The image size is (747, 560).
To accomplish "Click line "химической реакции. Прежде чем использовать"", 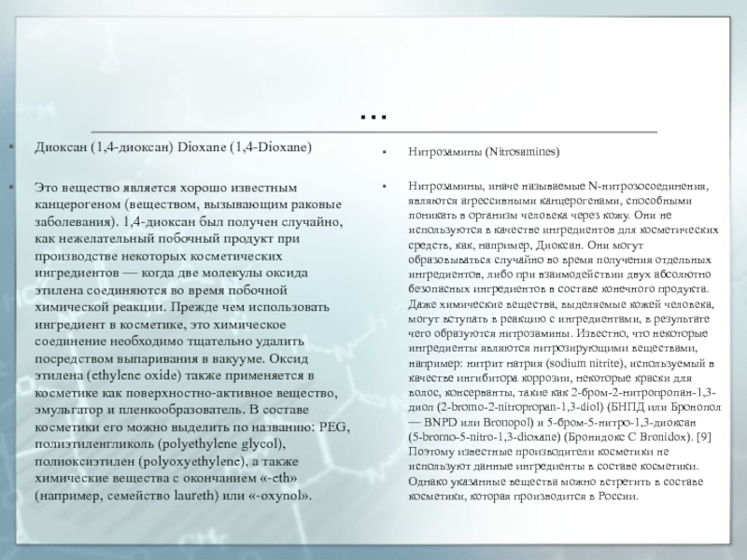I will (x=181, y=307).
